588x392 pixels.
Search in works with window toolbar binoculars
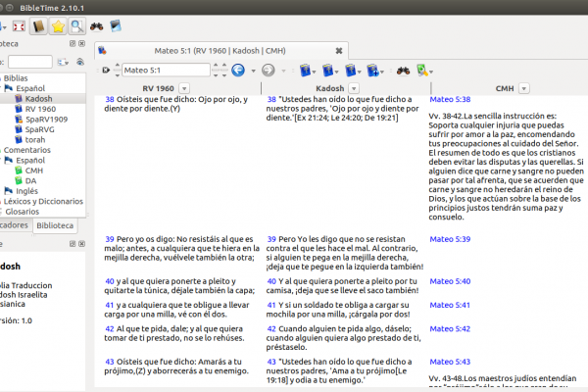point(403,71)
